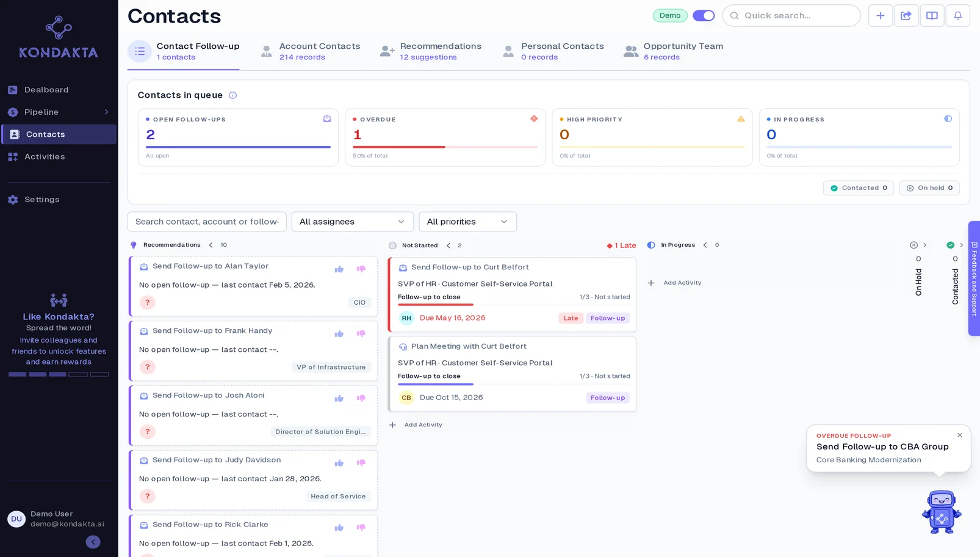Open the Feedback and Support side tab

point(974,278)
